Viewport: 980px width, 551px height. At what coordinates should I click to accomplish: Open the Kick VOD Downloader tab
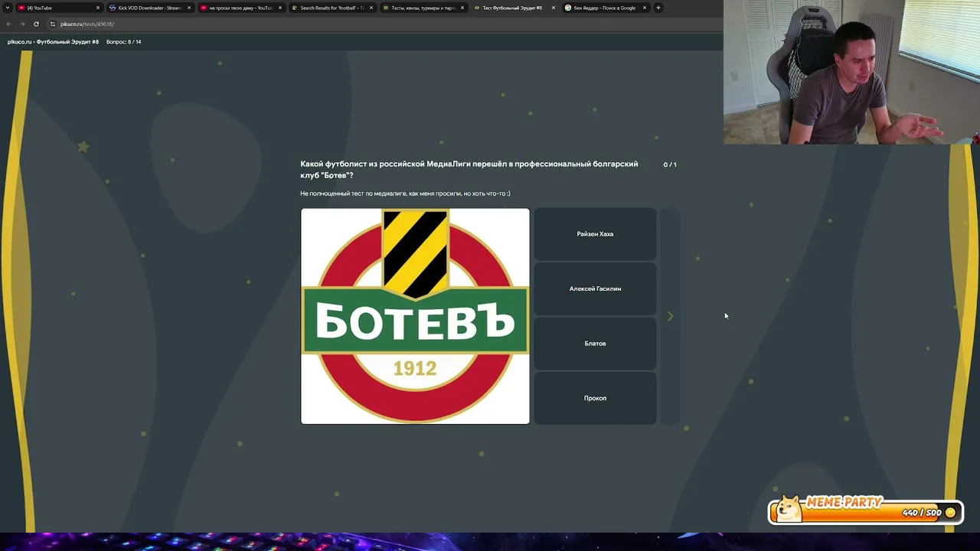(x=149, y=8)
